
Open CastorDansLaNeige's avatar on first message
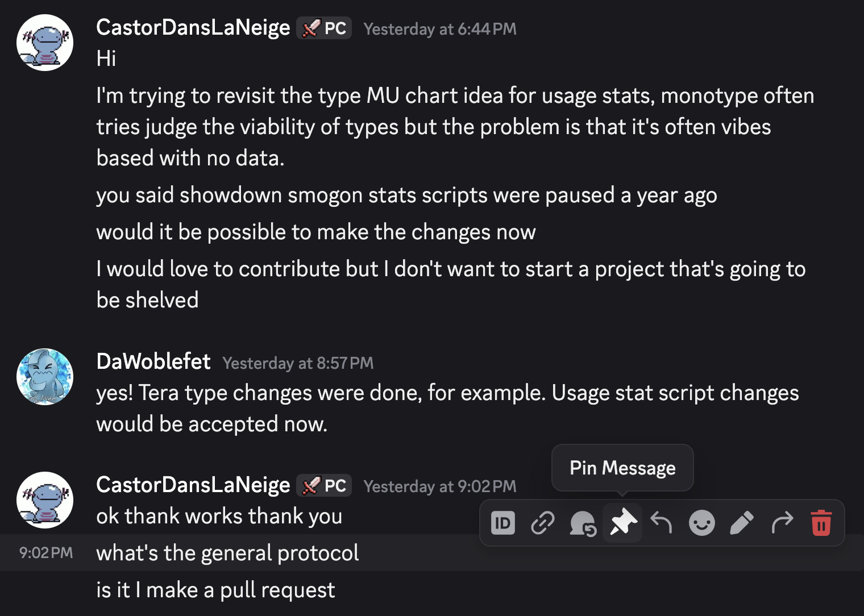45,43
